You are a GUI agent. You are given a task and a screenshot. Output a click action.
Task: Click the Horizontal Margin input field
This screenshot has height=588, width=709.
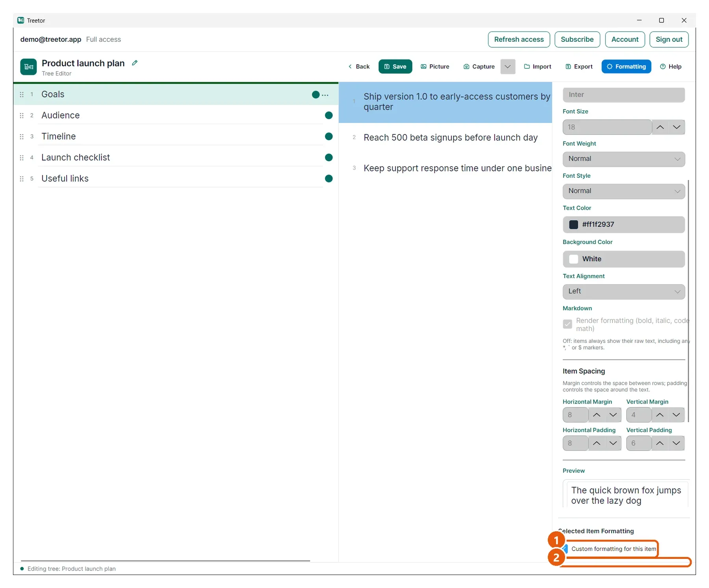pyautogui.click(x=575, y=415)
